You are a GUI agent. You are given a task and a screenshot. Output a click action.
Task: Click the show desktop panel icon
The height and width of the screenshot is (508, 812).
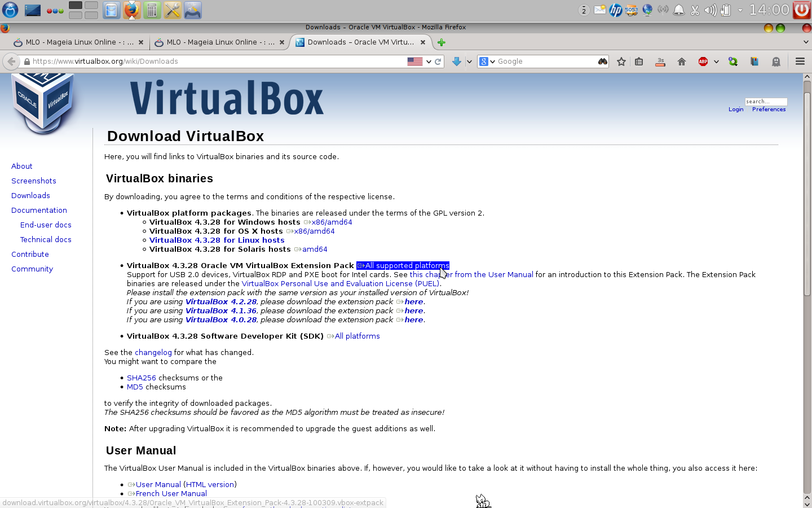click(33, 10)
